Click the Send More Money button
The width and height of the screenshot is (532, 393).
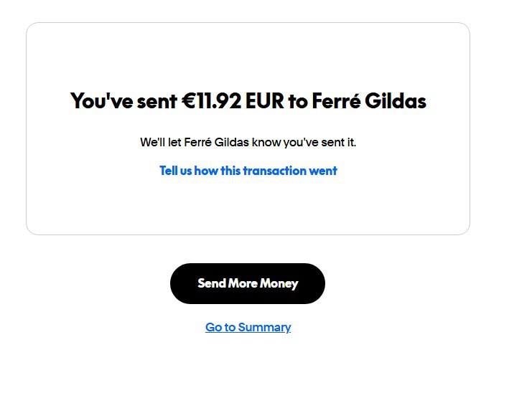[248, 283]
